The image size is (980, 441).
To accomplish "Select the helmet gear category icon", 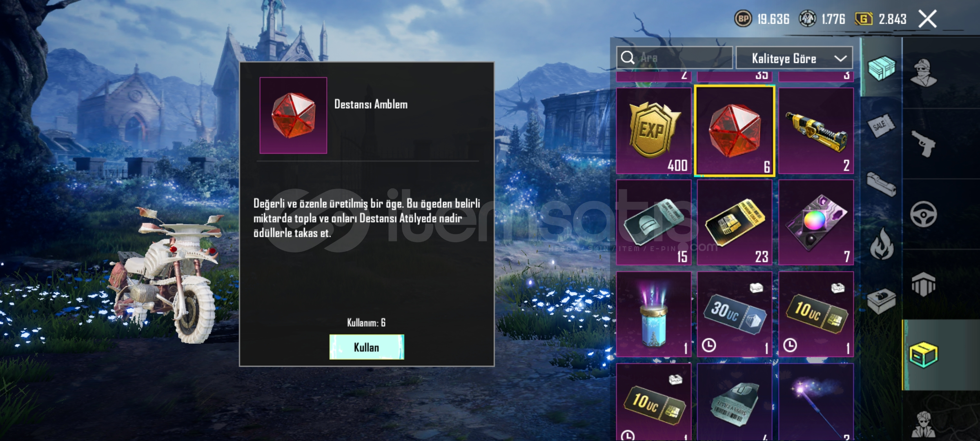I will [923, 284].
